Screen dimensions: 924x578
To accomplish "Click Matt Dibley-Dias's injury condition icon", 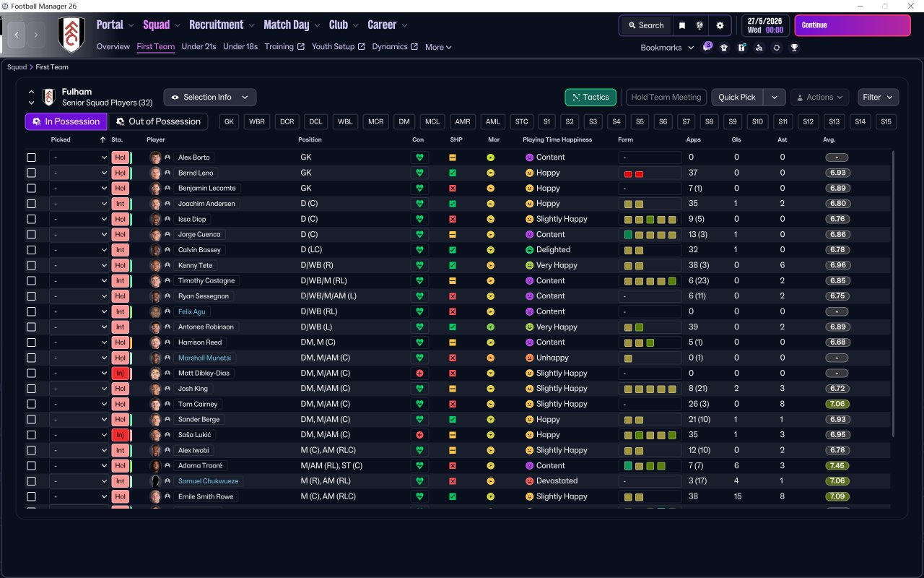I will [x=419, y=374].
